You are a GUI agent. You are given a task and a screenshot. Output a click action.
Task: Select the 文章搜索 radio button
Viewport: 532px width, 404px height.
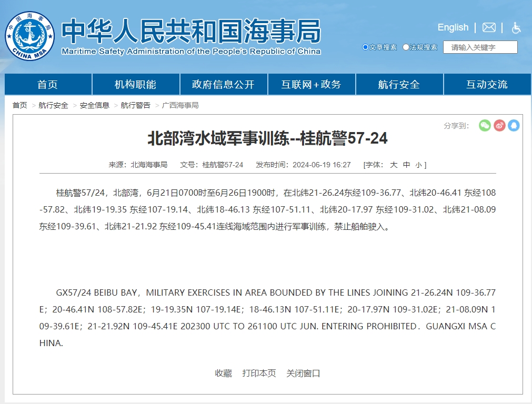point(366,47)
